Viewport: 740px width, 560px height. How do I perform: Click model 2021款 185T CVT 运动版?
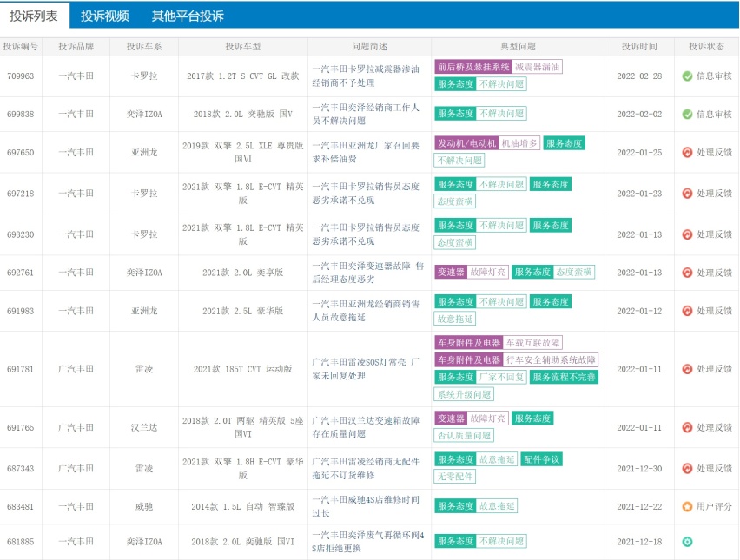click(x=242, y=369)
